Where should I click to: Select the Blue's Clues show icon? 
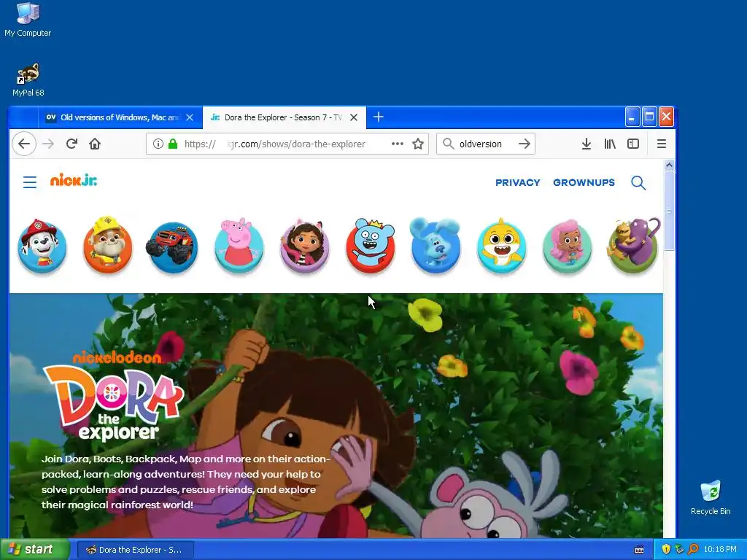(x=436, y=246)
